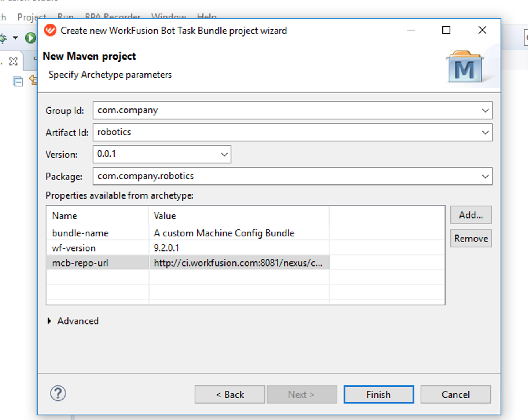Select the wf-version property name
Image resolution: width=528 pixels, height=420 pixels.
click(x=74, y=248)
